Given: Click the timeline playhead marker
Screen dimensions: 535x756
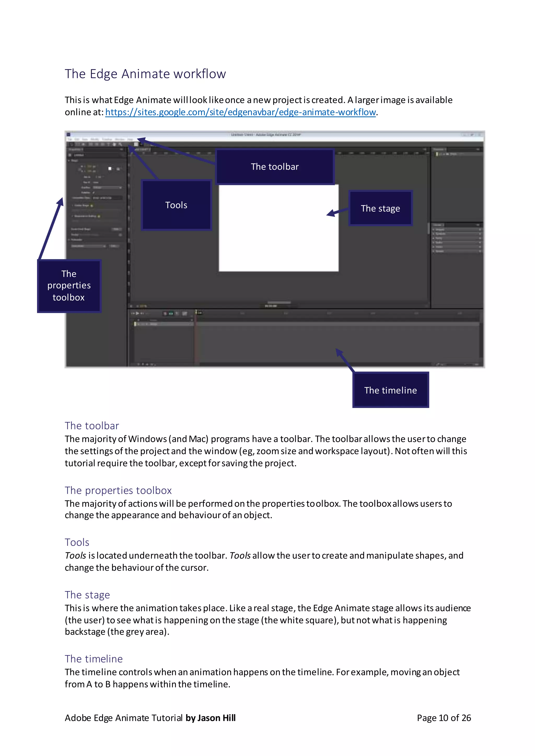Looking at the screenshot, I should click(196, 312).
